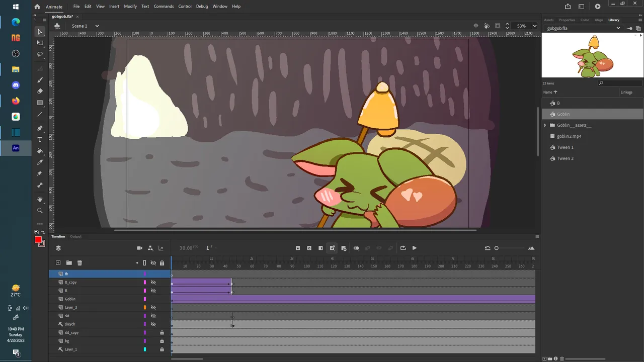Click the red fill color swatch

point(38,240)
